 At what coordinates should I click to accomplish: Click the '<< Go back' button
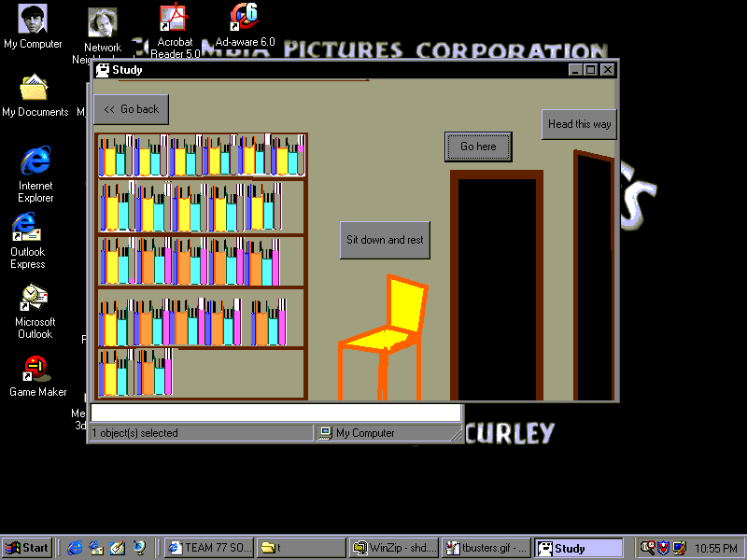(x=132, y=109)
